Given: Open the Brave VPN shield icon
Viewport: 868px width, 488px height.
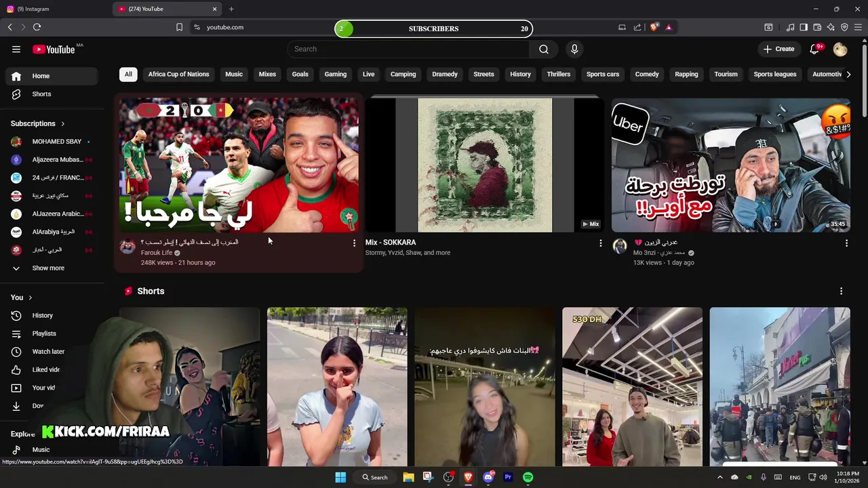Looking at the screenshot, I should pyautogui.click(x=844, y=27).
